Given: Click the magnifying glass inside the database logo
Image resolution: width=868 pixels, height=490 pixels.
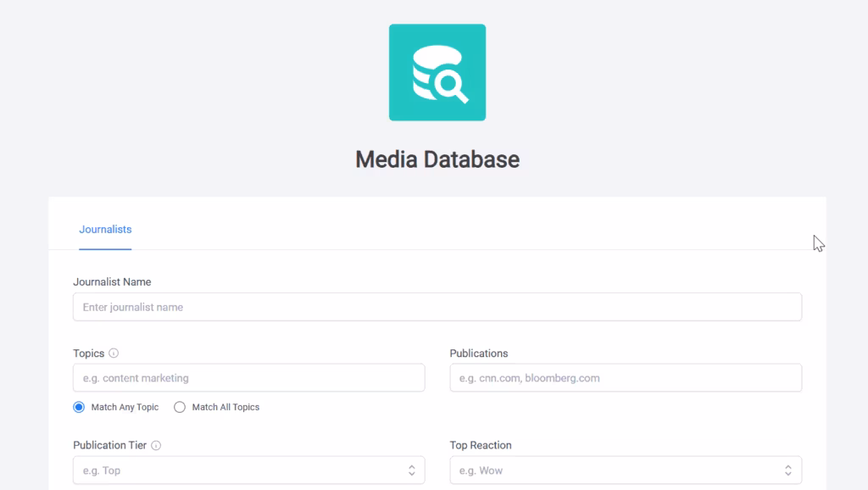Looking at the screenshot, I should [x=452, y=84].
